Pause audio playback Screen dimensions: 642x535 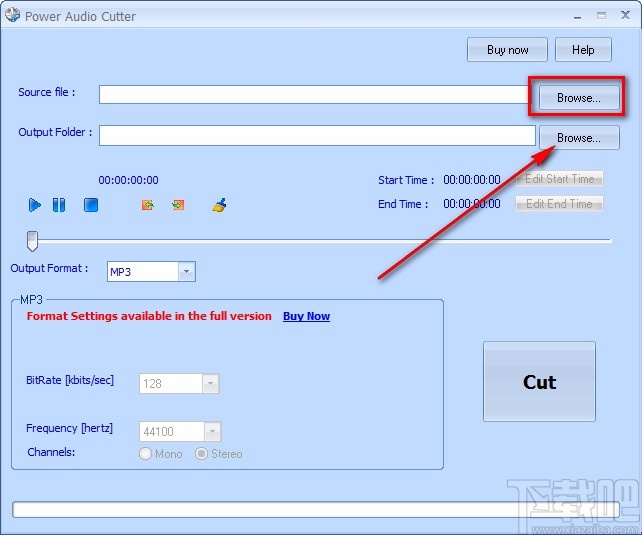point(59,205)
